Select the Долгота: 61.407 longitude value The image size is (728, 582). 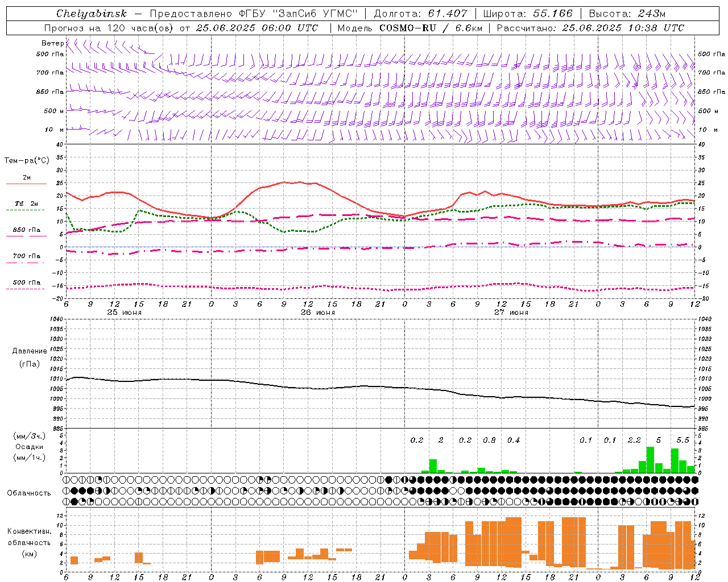point(420,14)
